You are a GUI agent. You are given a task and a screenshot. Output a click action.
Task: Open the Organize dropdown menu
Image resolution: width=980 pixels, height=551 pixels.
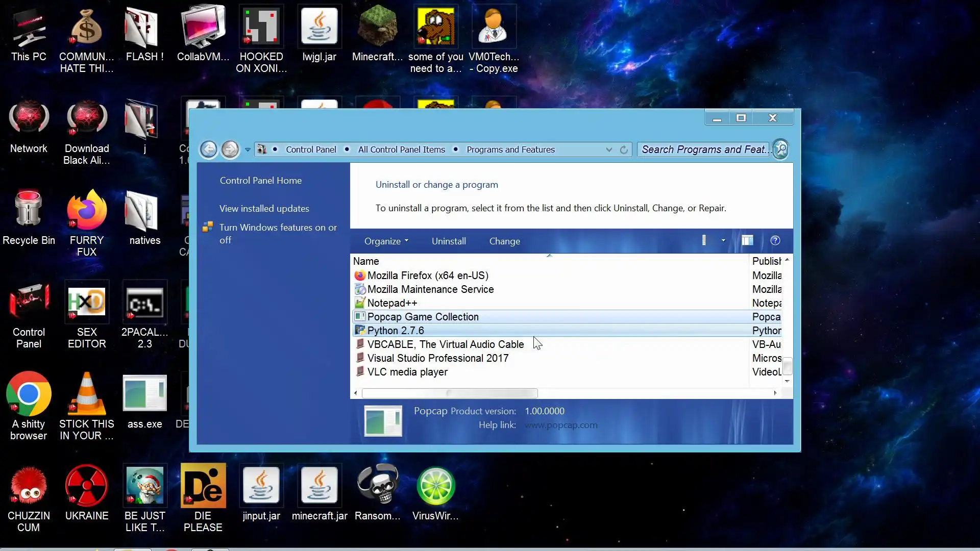click(386, 241)
